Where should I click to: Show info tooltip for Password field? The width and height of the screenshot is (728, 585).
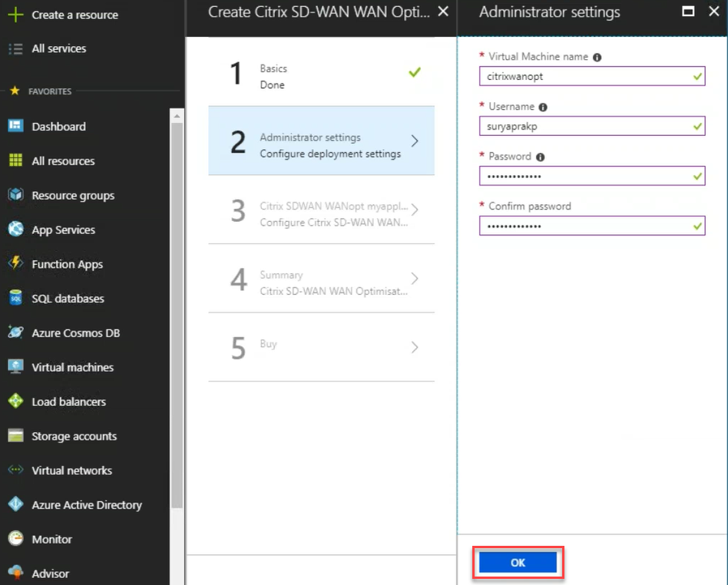[x=540, y=157]
